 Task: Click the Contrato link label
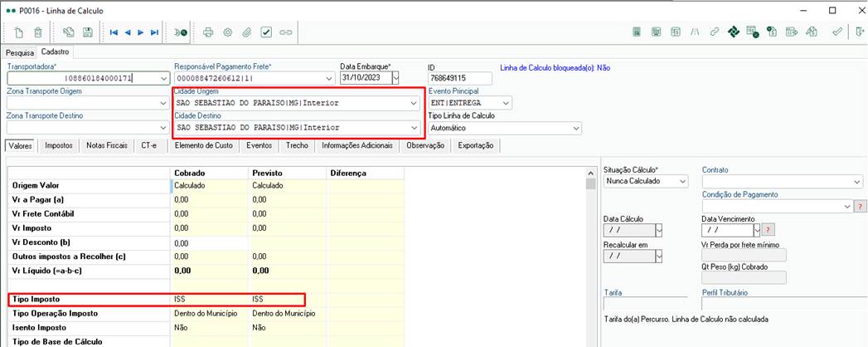(715, 169)
